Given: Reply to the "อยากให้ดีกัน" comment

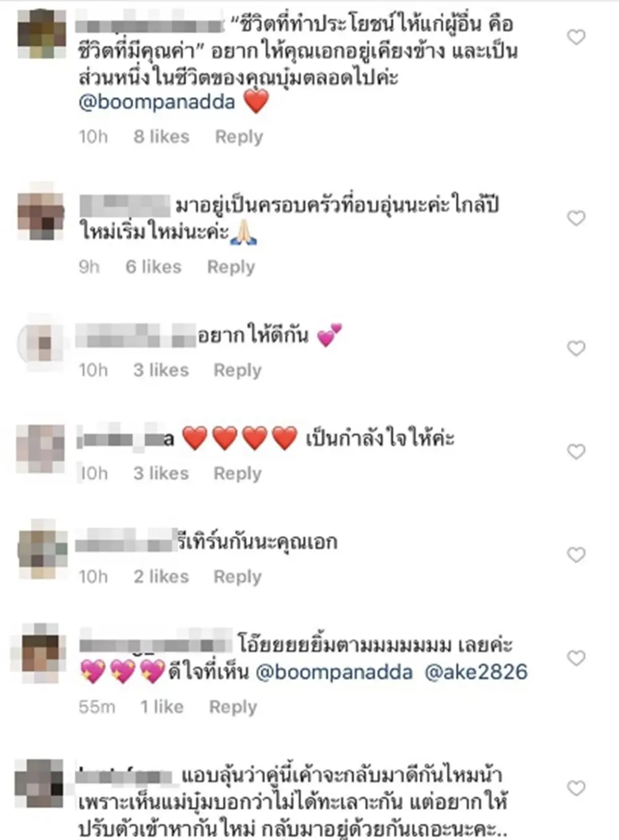Looking at the screenshot, I should click(x=238, y=370).
